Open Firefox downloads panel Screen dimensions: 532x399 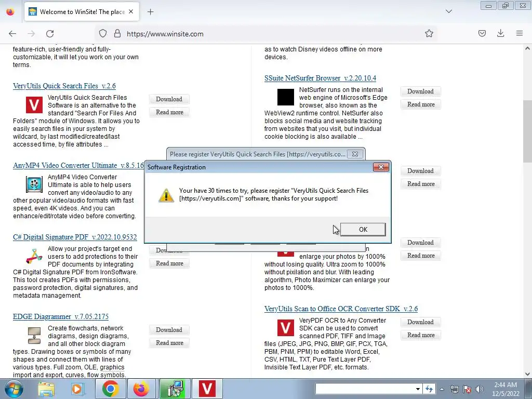(x=500, y=34)
